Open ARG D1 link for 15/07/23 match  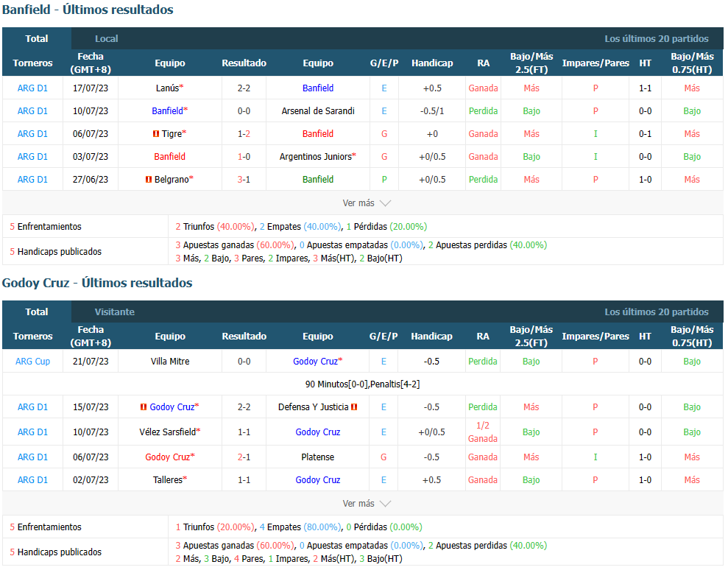[x=32, y=407]
